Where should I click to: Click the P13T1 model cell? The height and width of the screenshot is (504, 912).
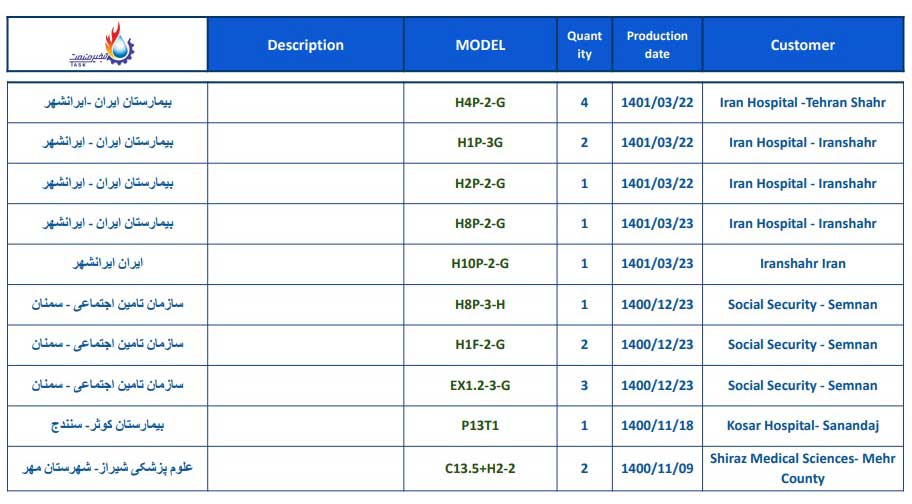click(480, 426)
